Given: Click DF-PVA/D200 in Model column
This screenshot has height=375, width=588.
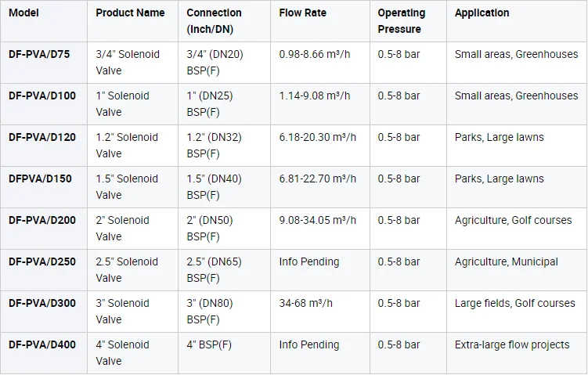Looking at the screenshot, I should (42, 220).
